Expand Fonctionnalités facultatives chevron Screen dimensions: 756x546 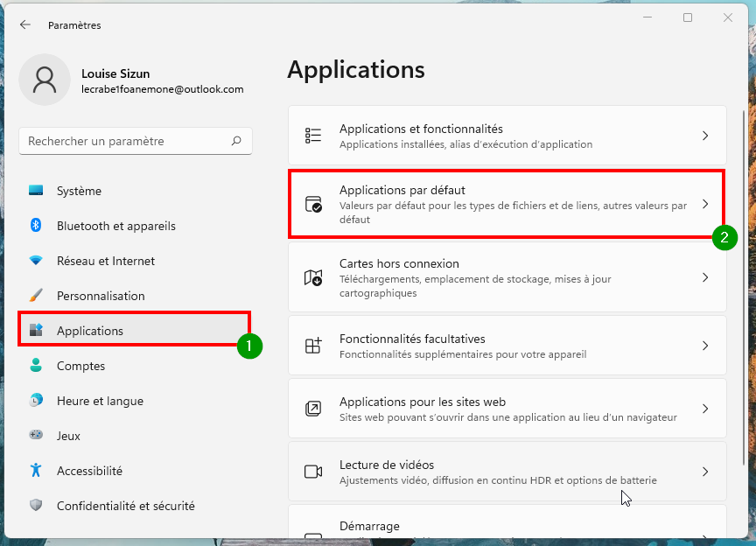click(705, 346)
